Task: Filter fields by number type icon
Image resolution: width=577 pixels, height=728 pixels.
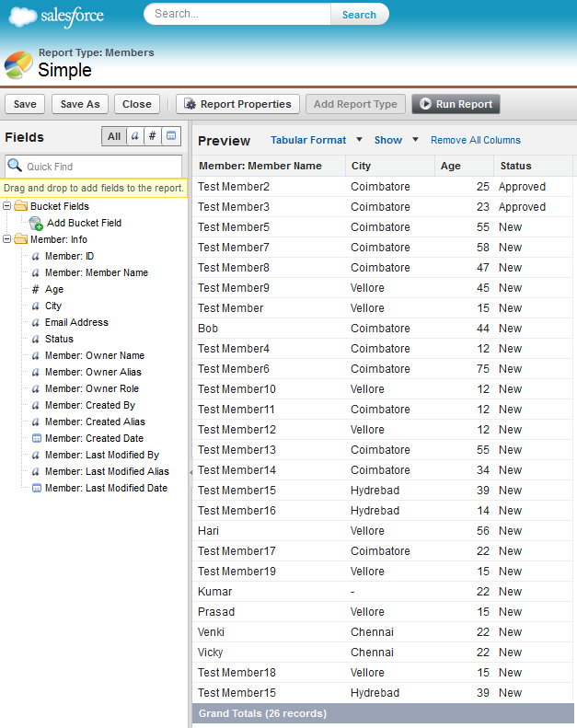Action: (x=152, y=136)
